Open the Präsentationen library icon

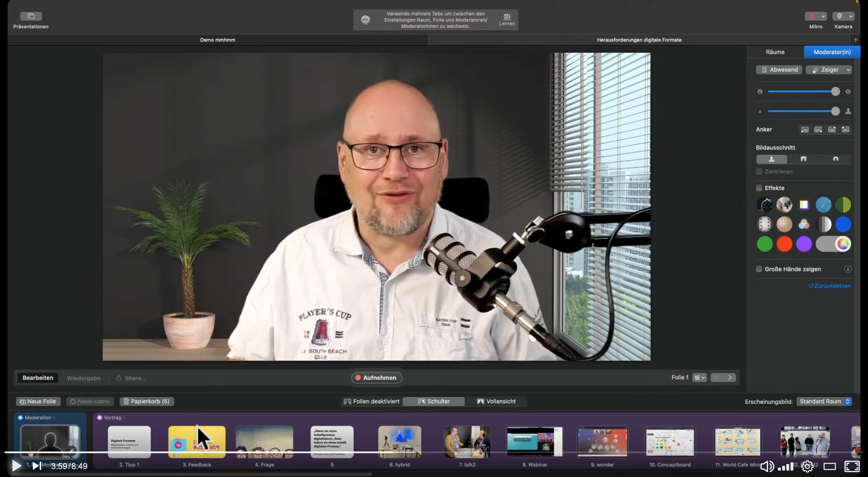click(31, 16)
